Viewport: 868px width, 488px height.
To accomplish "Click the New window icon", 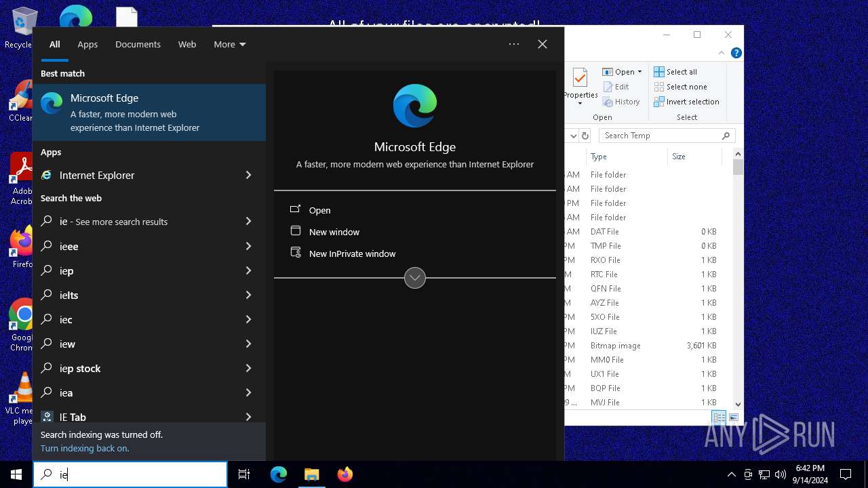I will pyautogui.click(x=296, y=231).
